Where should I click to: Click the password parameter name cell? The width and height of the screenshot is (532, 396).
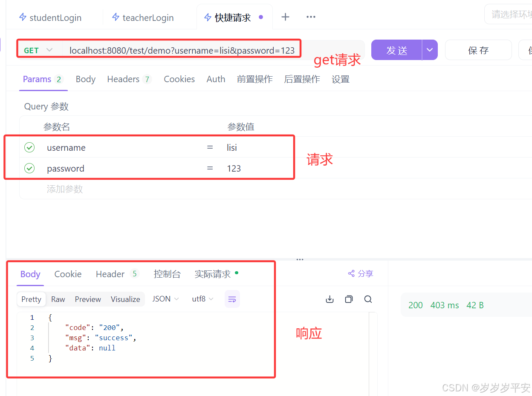(x=66, y=169)
